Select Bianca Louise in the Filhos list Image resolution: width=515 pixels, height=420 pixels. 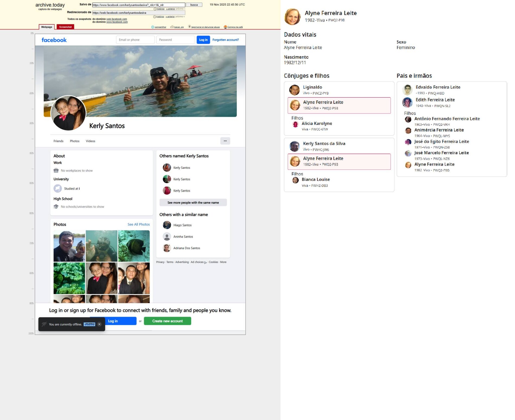[316, 180]
